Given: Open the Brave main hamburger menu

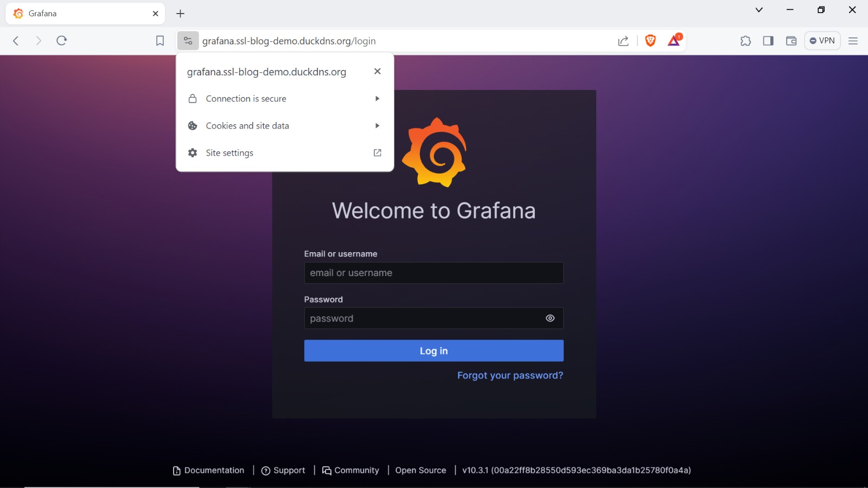Looking at the screenshot, I should 853,41.
